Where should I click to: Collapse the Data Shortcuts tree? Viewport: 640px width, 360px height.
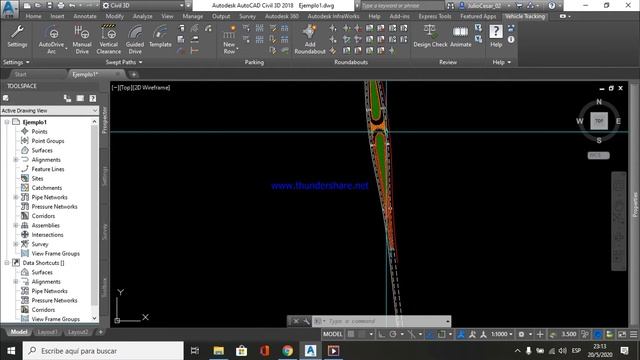(7, 263)
